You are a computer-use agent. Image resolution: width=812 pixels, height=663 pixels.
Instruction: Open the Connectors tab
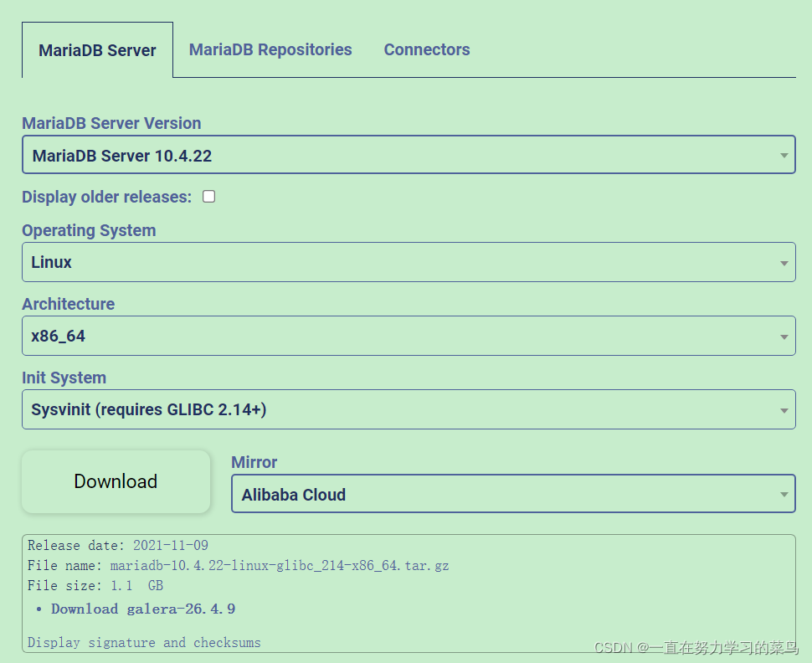(426, 49)
